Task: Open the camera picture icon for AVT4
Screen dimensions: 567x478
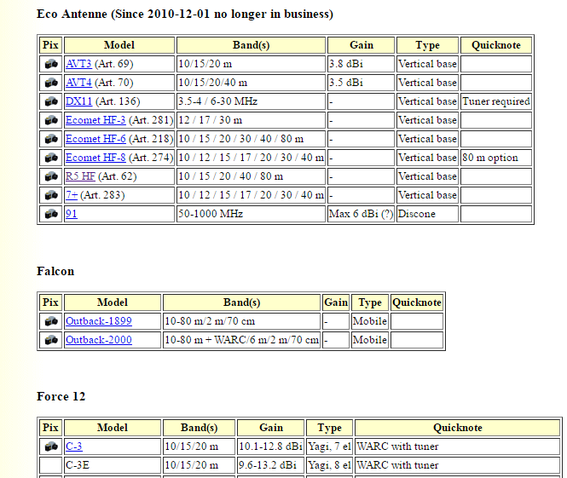Action: coord(51,83)
